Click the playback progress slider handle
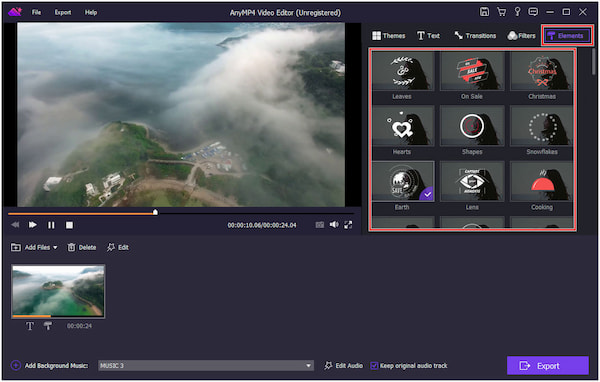The height and width of the screenshot is (382, 600). coord(155,212)
